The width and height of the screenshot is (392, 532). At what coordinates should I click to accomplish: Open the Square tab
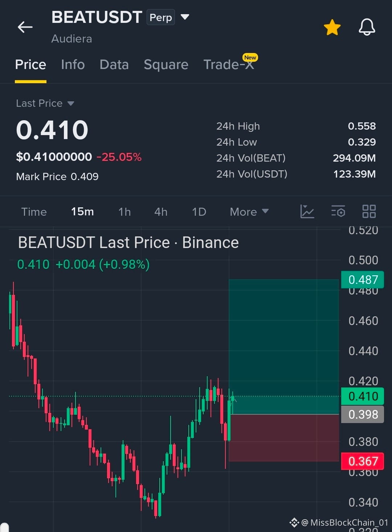[166, 65]
